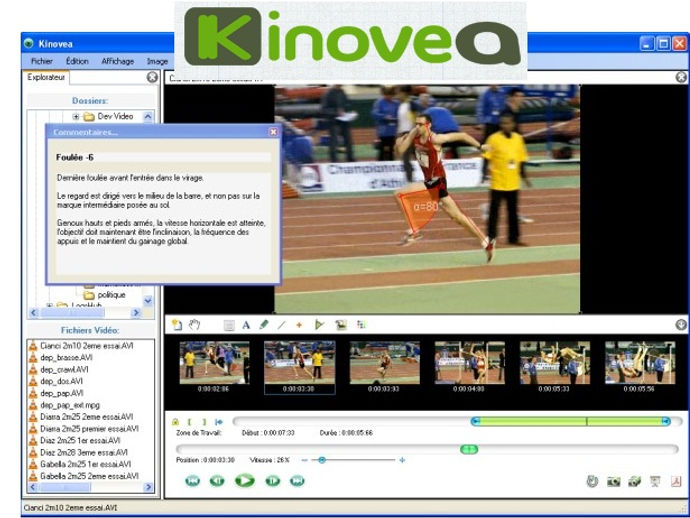The image size is (690, 518).
Task: Take snapshot with camera icon
Action: pos(613,481)
